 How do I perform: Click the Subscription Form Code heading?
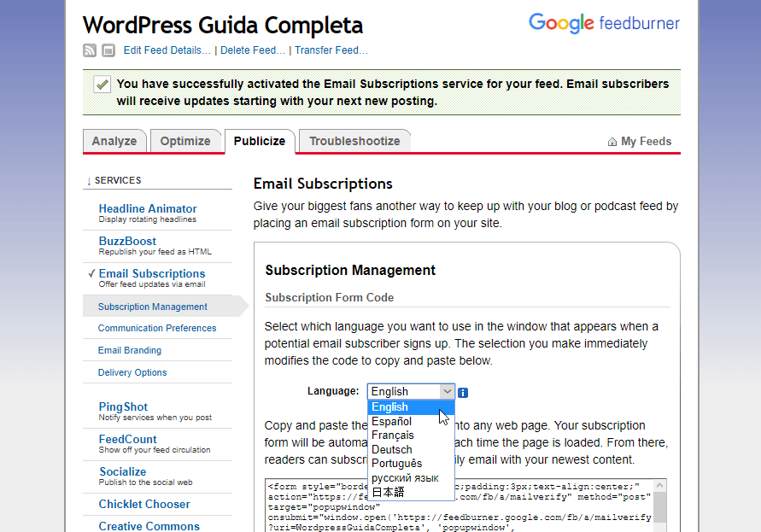tap(329, 297)
